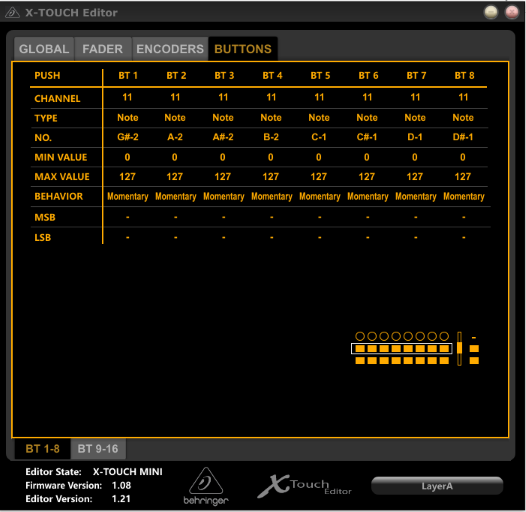Click the PUSH header label
526x512 pixels.
point(47,75)
